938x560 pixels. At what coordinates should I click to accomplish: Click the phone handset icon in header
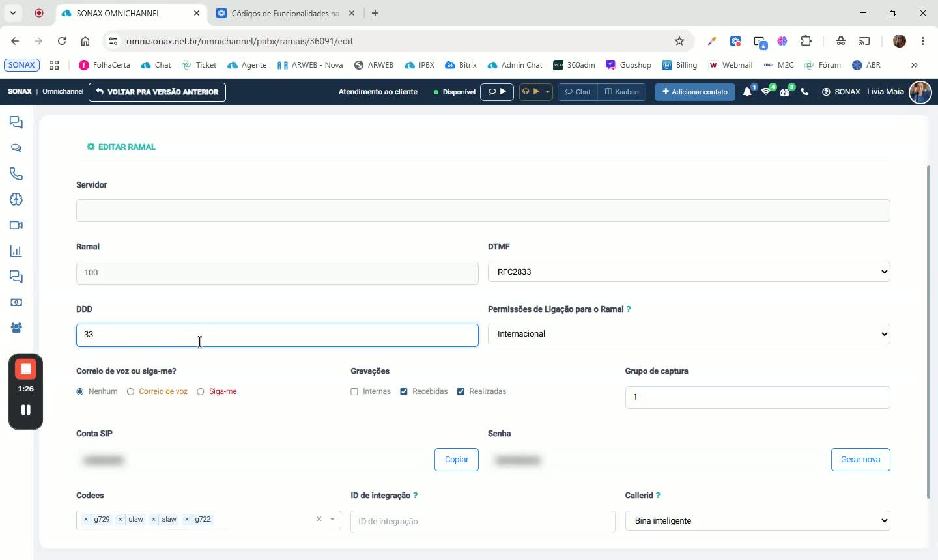(804, 92)
